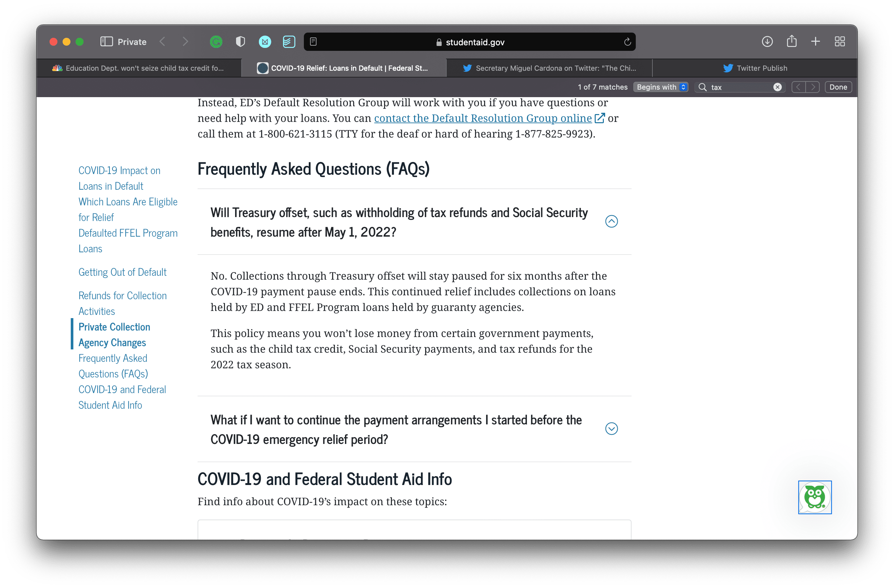This screenshot has width=894, height=588.
Task: Open the teal circular extension icon
Action: click(x=265, y=42)
